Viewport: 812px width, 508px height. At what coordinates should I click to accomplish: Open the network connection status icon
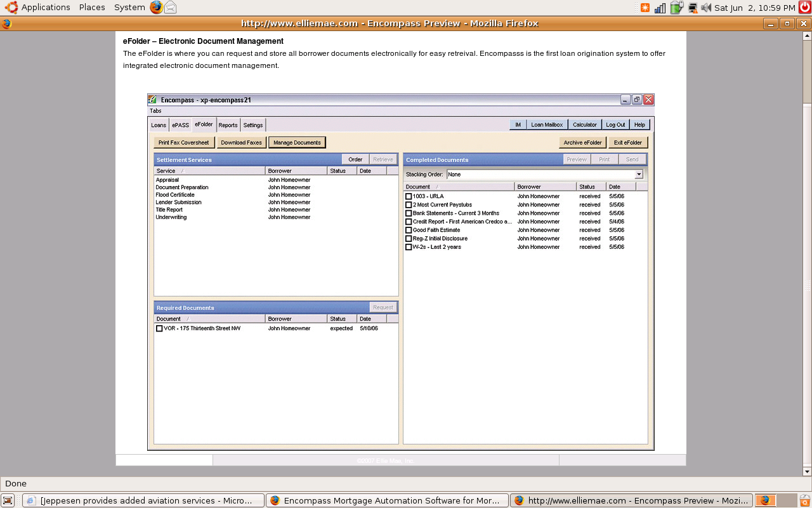point(692,8)
